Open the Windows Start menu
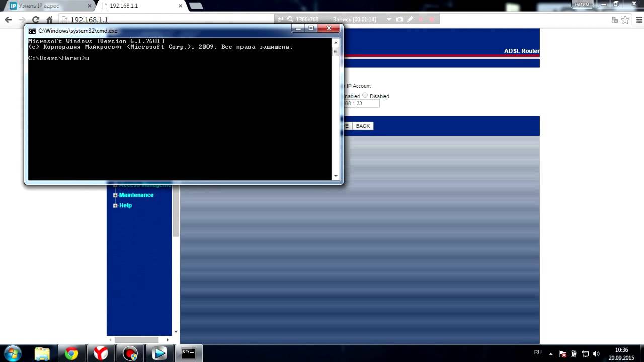This screenshot has height=362, width=644. tap(12, 353)
